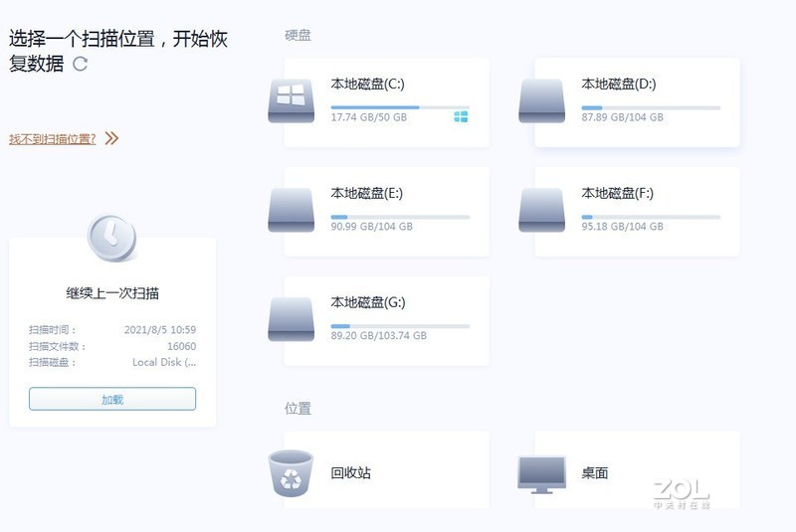Choose the Recycle Bin icon
Screen dimensions: 796x532
(291, 473)
